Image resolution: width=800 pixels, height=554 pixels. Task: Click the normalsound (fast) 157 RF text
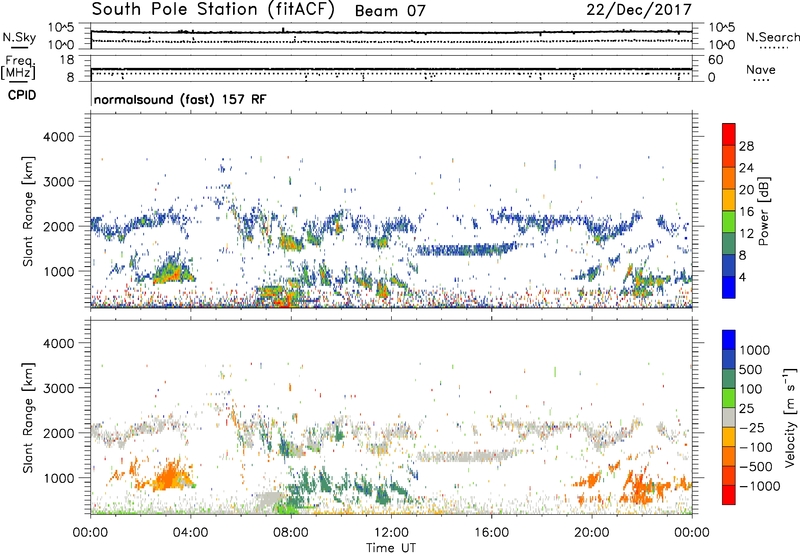click(x=180, y=99)
